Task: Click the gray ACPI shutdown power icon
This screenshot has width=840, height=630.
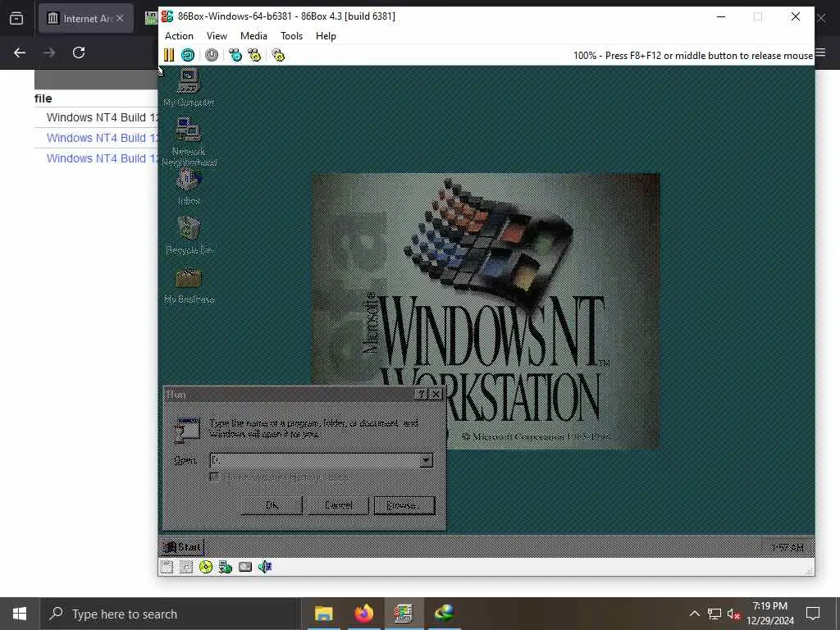Action: (x=212, y=55)
